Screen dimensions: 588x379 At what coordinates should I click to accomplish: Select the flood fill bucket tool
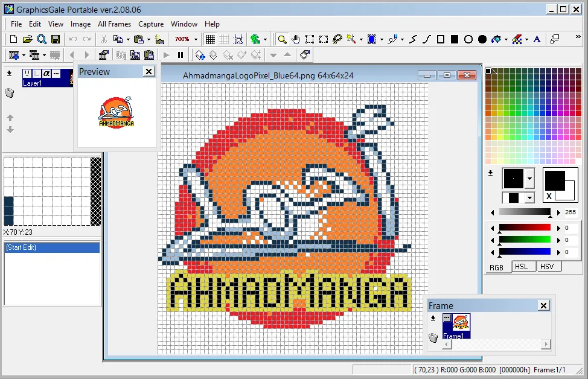click(x=496, y=39)
